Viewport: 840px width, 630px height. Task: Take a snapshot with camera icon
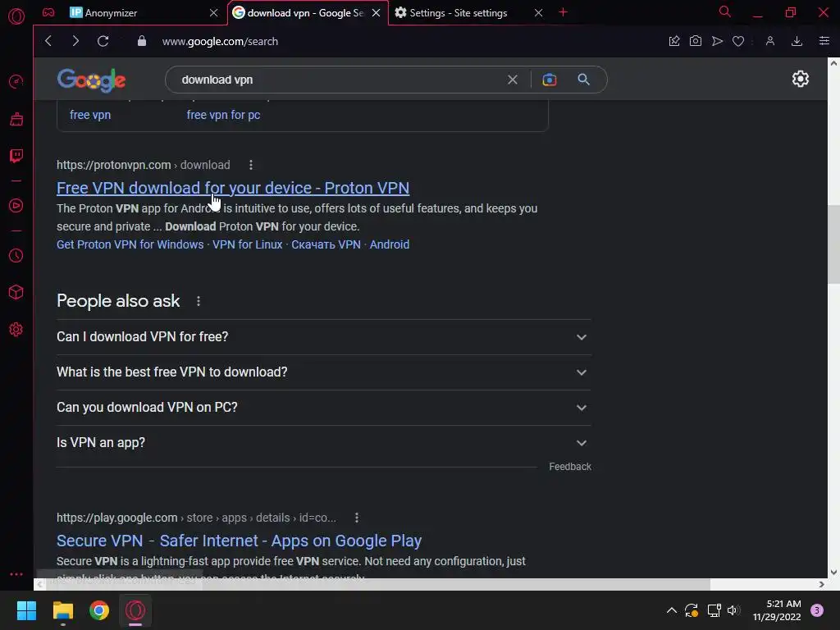(696, 41)
